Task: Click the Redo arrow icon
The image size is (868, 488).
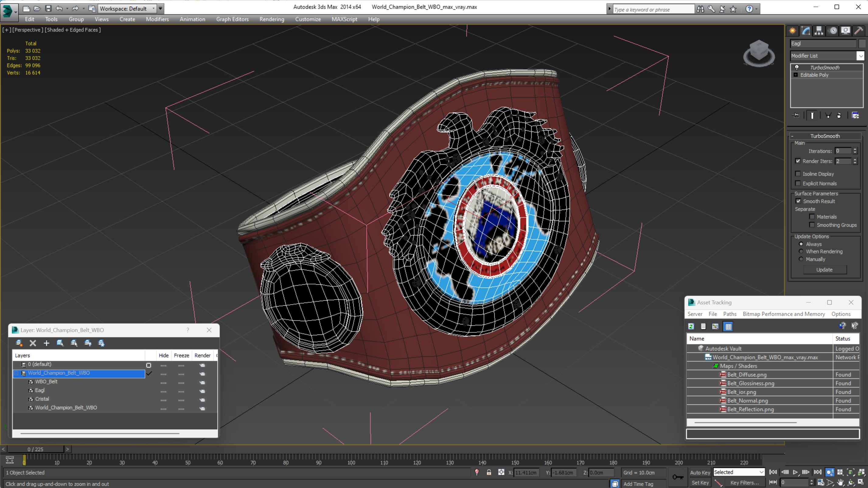Action: (x=75, y=9)
